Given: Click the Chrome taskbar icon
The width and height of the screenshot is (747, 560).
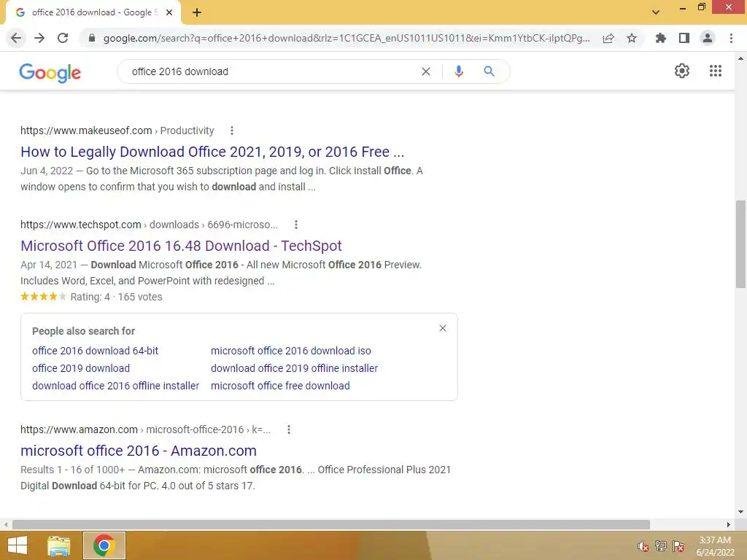Looking at the screenshot, I should (x=104, y=545).
